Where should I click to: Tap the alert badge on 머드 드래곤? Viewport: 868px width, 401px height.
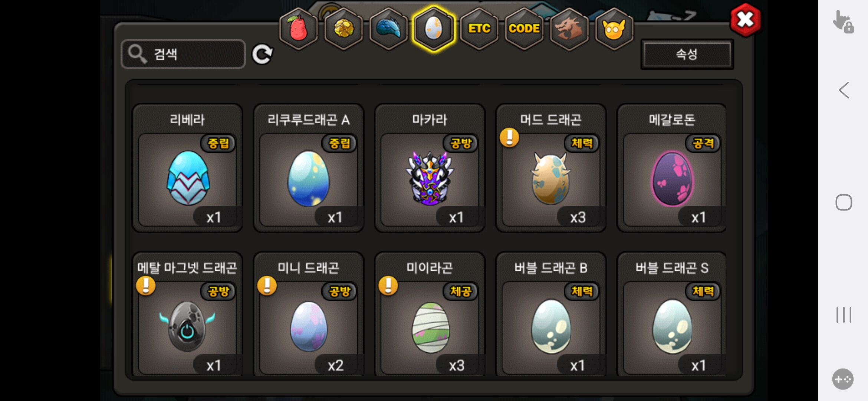[x=509, y=138]
